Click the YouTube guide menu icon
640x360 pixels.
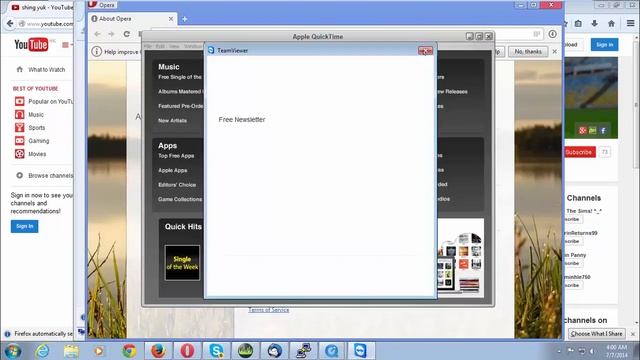click(65, 45)
